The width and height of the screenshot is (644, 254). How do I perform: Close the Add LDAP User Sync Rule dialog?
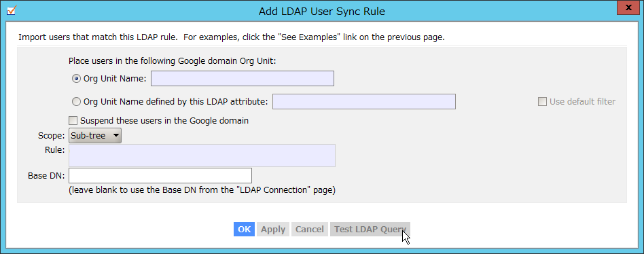628,7
